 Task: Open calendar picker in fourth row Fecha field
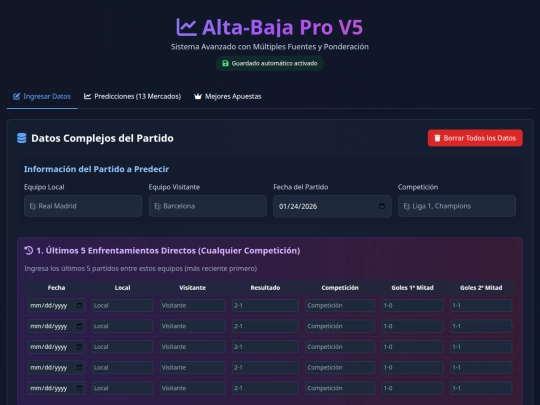(79, 367)
